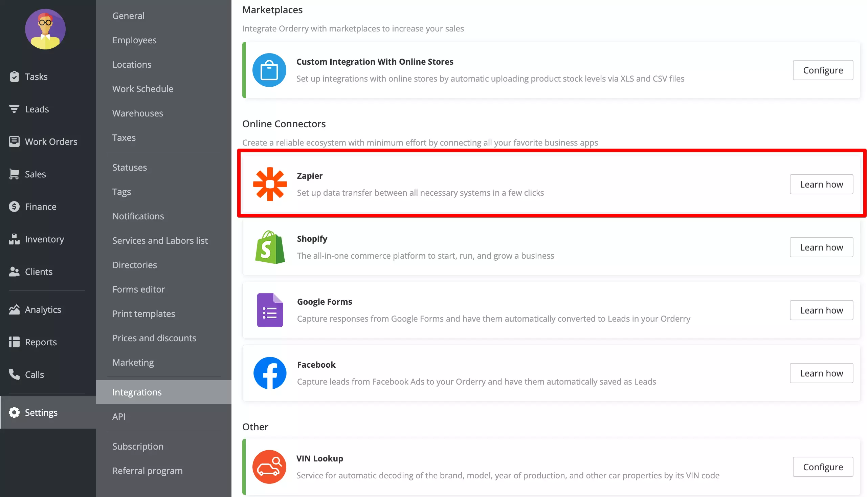This screenshot has height=497, width=868.
Task: Open Tags settings
Action: (164, 192)
